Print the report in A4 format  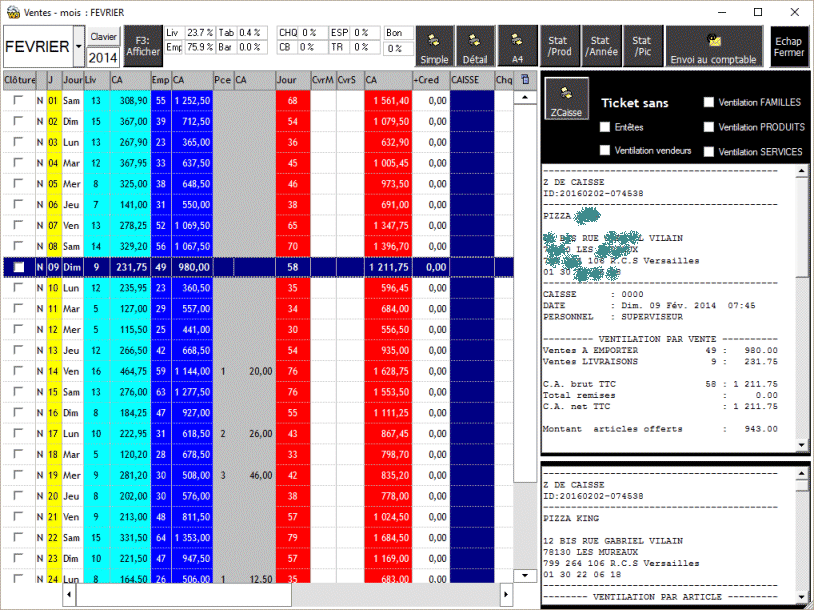517,47
